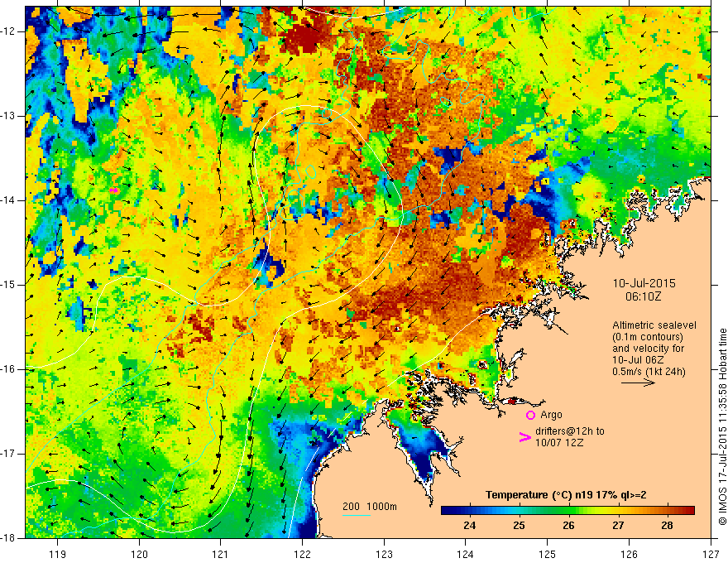Click the temperature colorbar at 24 degrees

[469, 510]
